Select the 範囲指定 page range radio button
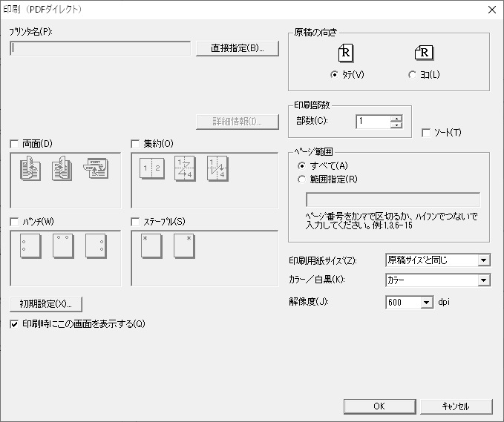 point(301,179)
